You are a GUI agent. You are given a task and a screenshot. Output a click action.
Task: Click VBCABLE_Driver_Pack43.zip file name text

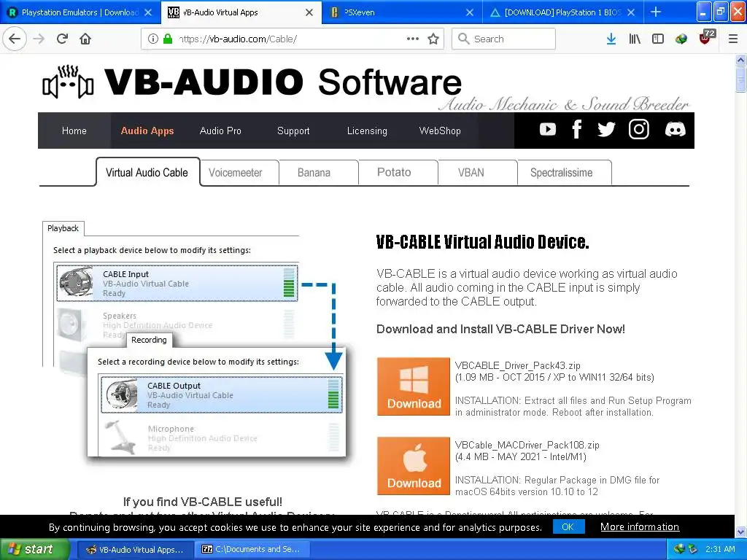pyautogui.click(x=517, y=366)
